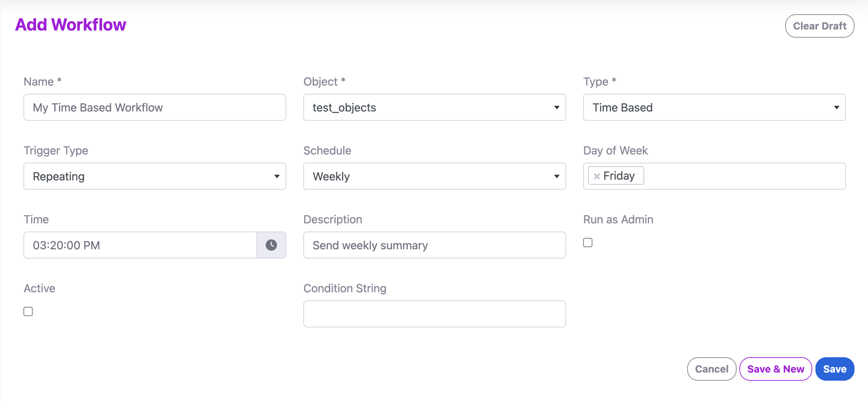
Task: Open the time picker clock icon
Action: [271, 245]
